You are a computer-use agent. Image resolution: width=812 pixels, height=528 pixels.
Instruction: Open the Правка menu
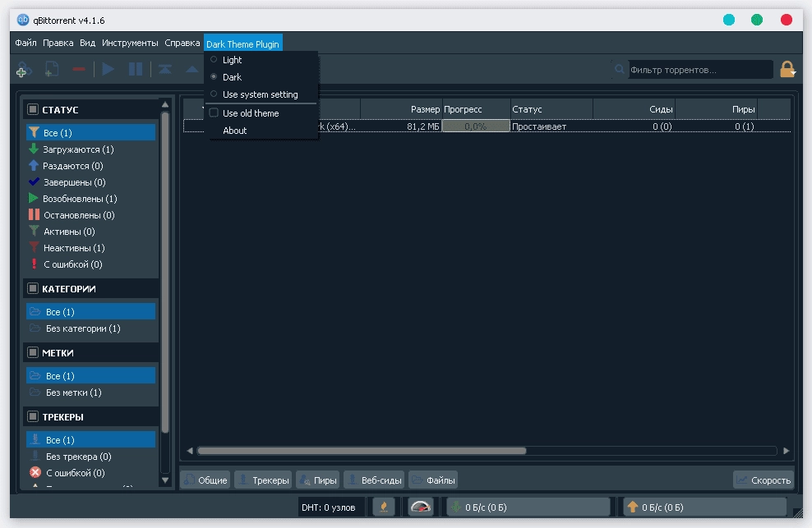(x=58, y=43)
